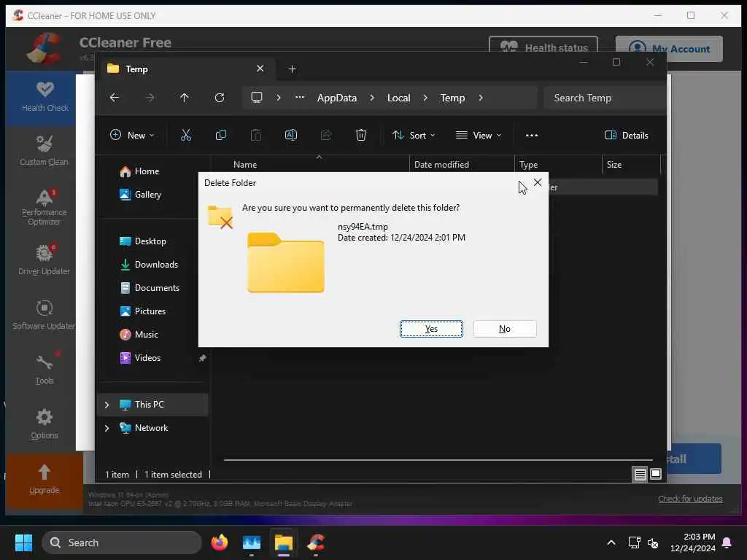Open Health Check in CCleaner sidebar
Viewport: 747px width, 560px height.
tap(44, 98)
